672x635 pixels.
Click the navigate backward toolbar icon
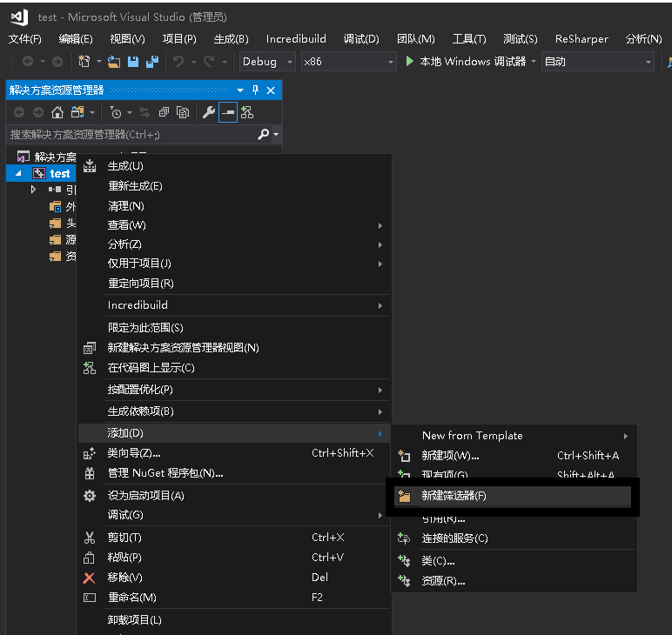(x=28, y=62)
